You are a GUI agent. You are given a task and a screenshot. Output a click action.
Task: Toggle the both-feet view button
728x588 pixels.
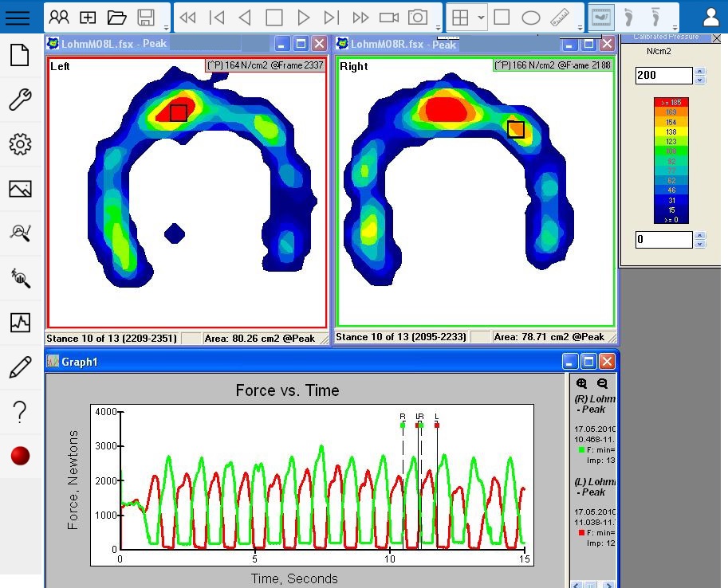pyautogui.click(x=603, y=18)
